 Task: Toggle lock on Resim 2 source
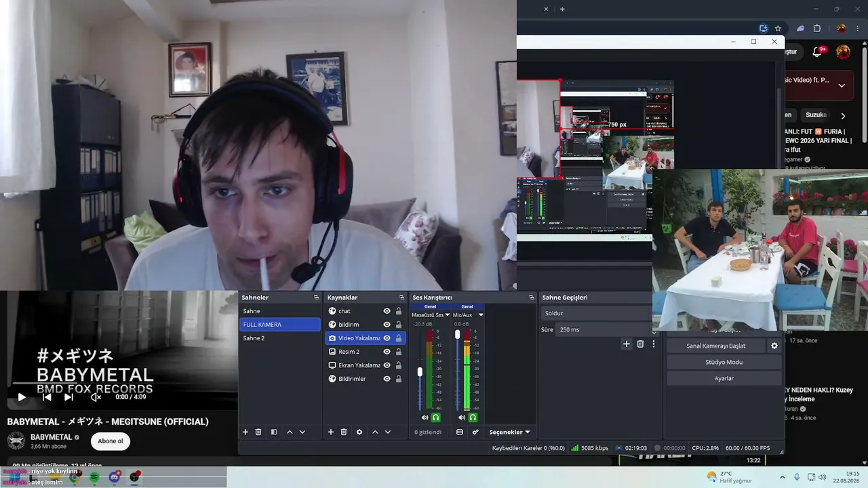(x=399, y=352)
